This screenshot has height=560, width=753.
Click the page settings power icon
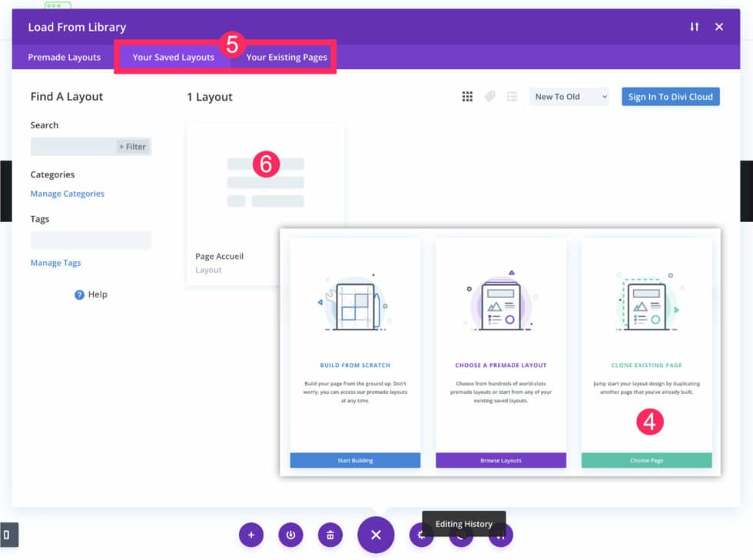[290, 535]
